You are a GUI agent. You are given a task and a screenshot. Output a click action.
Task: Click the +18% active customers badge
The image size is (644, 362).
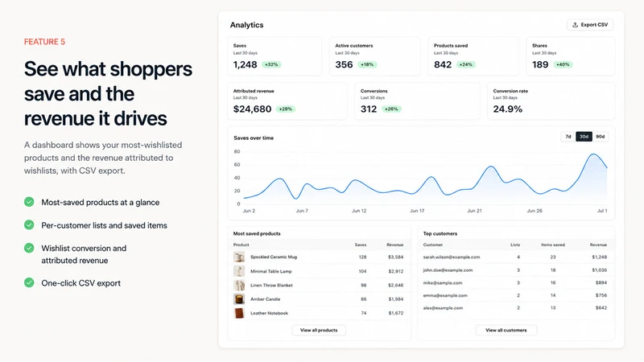pos(367,65)
